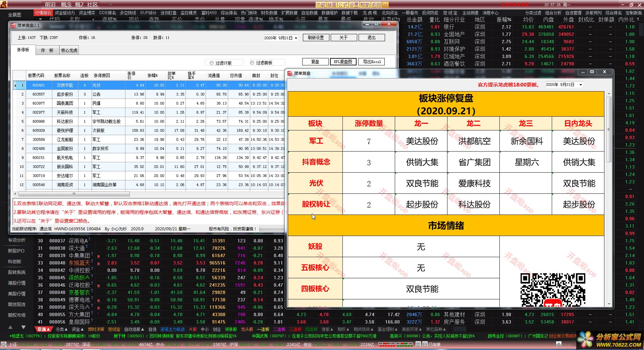The width and height of the screenshot is (644, 350).
Task: Open the 行情报价 menu tab
Action: [43, 13]
